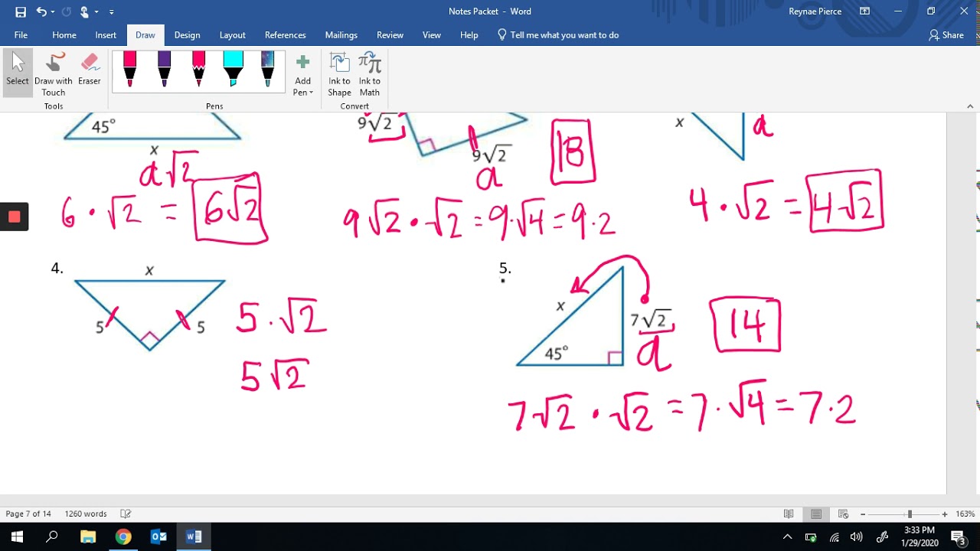Open the View tab
This screenshot has width=980, height=551.
pyautogui.click(x=432, y=35)
